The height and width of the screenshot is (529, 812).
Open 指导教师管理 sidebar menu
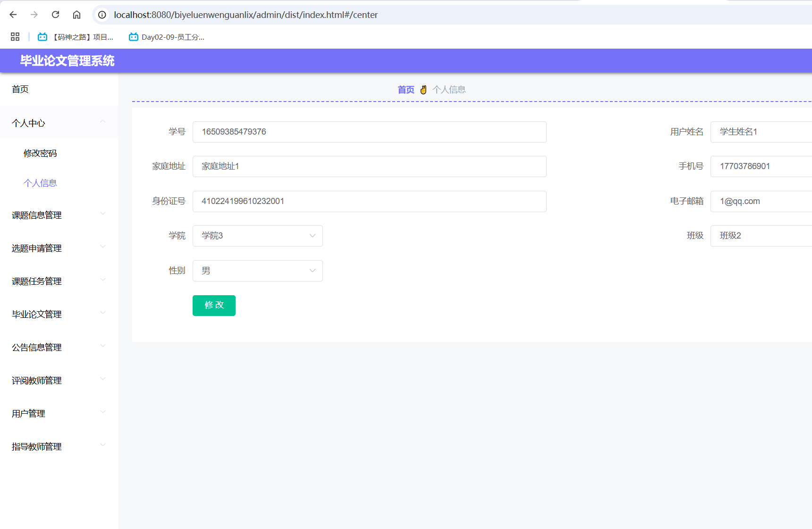pyautogui.click(x=59, y=447)
